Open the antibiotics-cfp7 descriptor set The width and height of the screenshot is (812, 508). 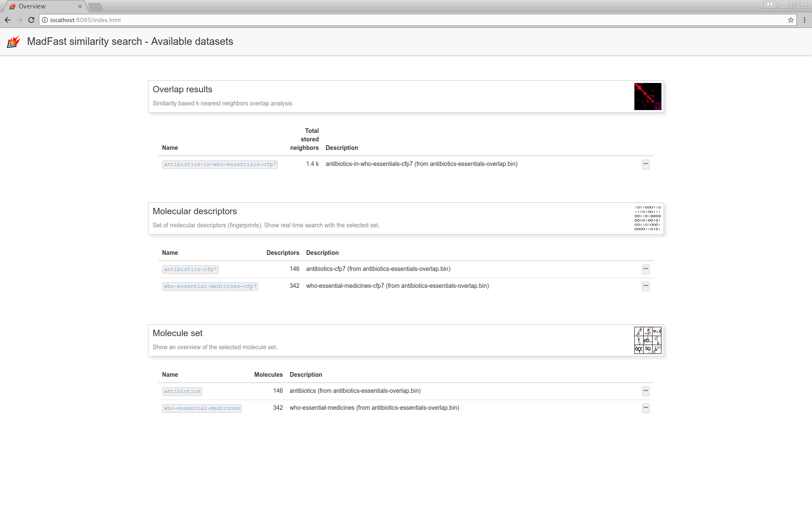point(190,270)
